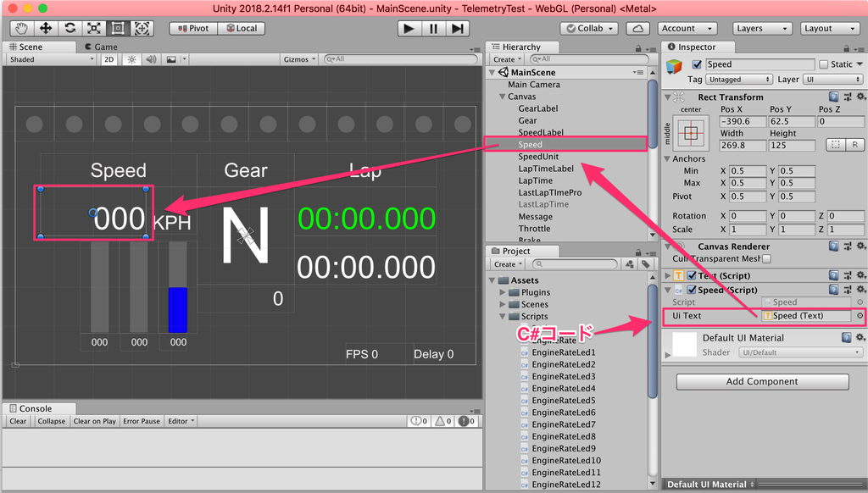The image size is (868, 493).
Task: Open Text (Script) gear menu
Action: 861,275
